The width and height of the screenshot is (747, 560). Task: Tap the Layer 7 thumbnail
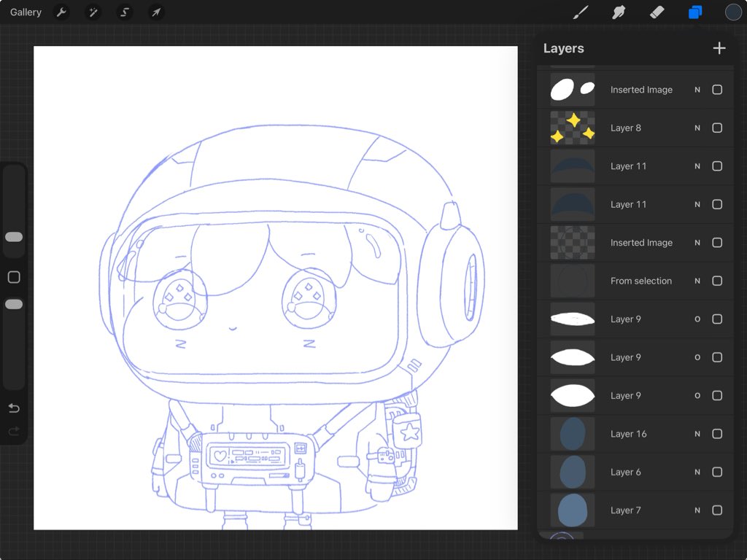click(572, 510)
